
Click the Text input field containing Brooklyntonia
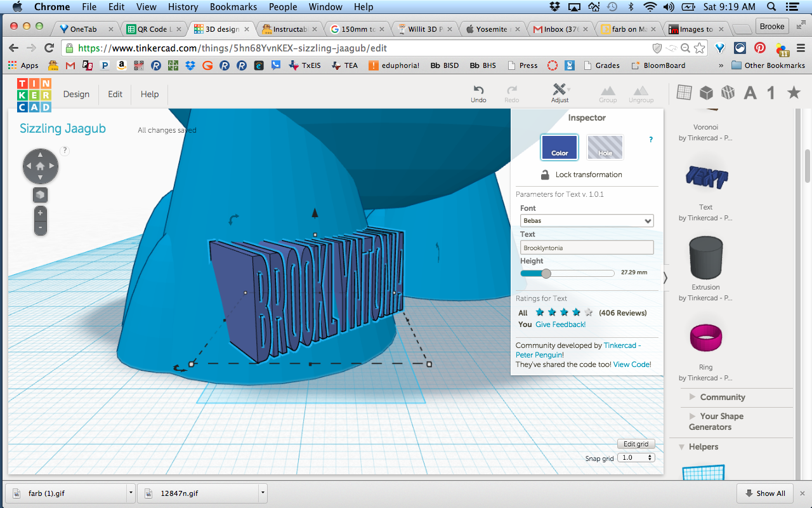pyautogui.click(x=587, y=248)
